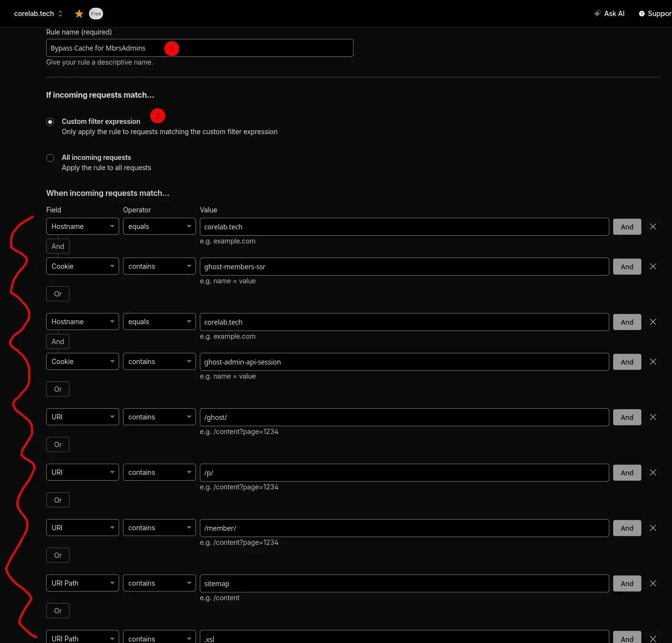Image resolution: width=672 pixels, height=643 pixels.
Task: Edit the ghost-admin-api-session value field
Action: pyautogui.click(x=404, y=362)
